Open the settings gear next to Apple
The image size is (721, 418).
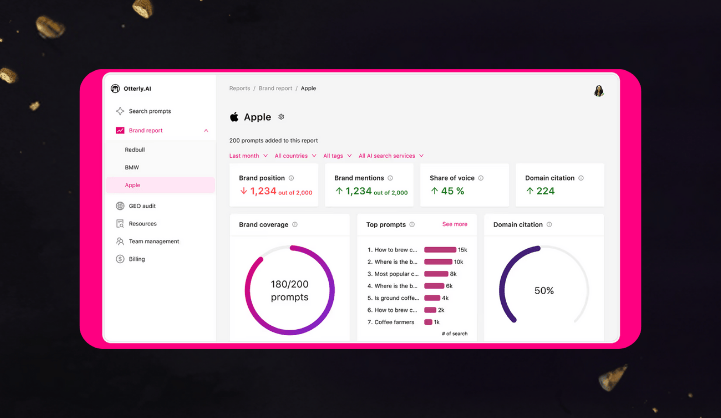(281, 117)
